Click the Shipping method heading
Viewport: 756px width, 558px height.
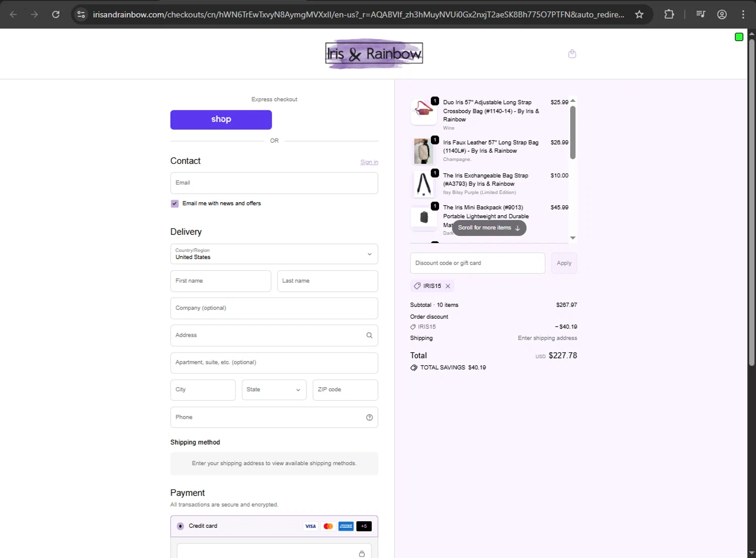pos(195,443)
